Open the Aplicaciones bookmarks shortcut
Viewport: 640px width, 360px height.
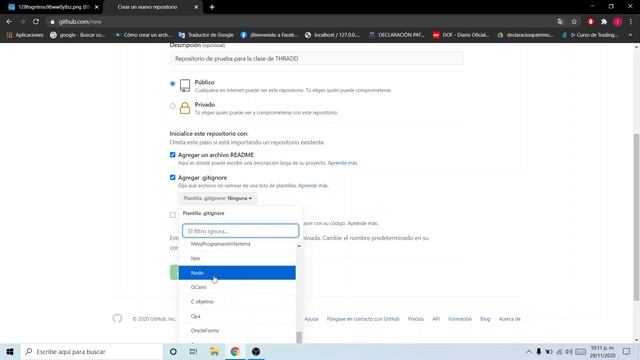tap(25, 35)
